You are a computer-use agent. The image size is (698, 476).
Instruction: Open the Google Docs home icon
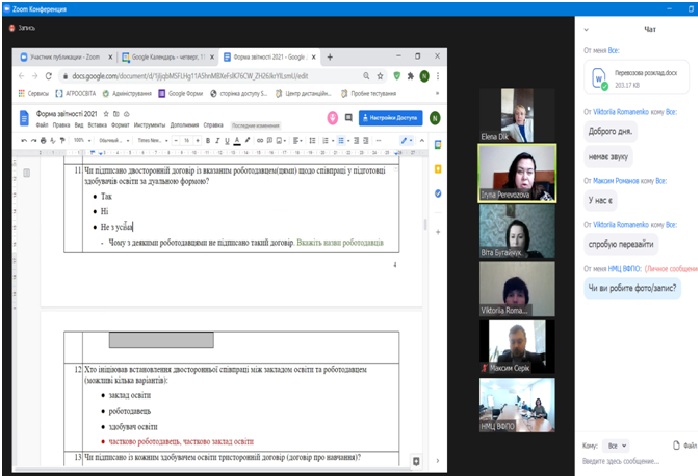pyautogui.click(x=26, y=117)
